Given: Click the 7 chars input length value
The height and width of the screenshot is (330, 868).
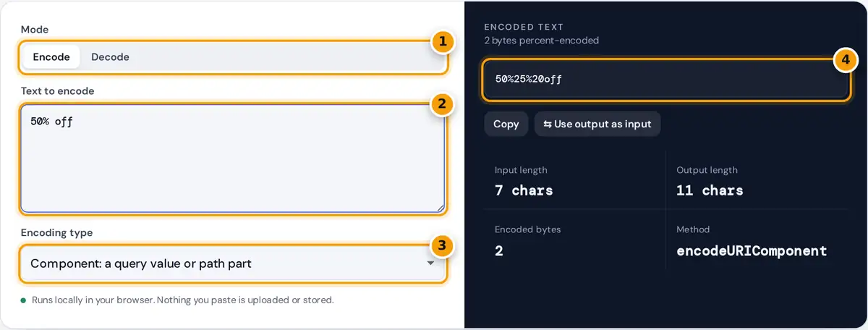Looking at the screenshot, I should [524, 190].
